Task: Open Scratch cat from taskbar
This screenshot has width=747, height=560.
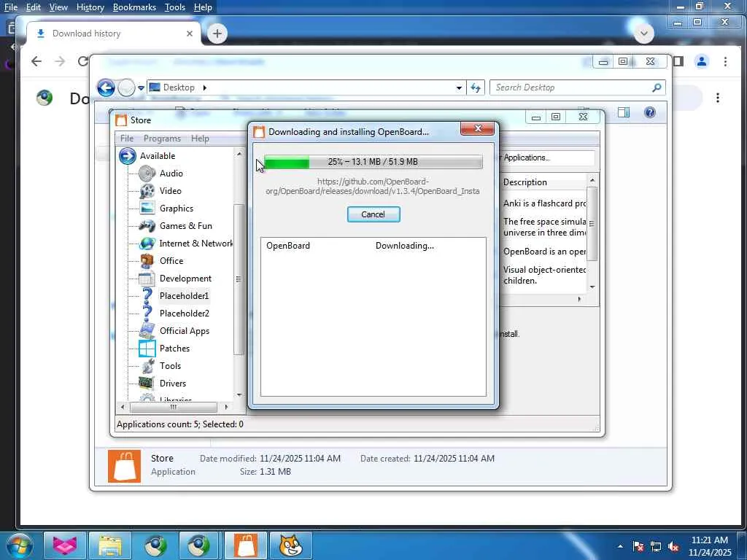Action: click(290, 545)
